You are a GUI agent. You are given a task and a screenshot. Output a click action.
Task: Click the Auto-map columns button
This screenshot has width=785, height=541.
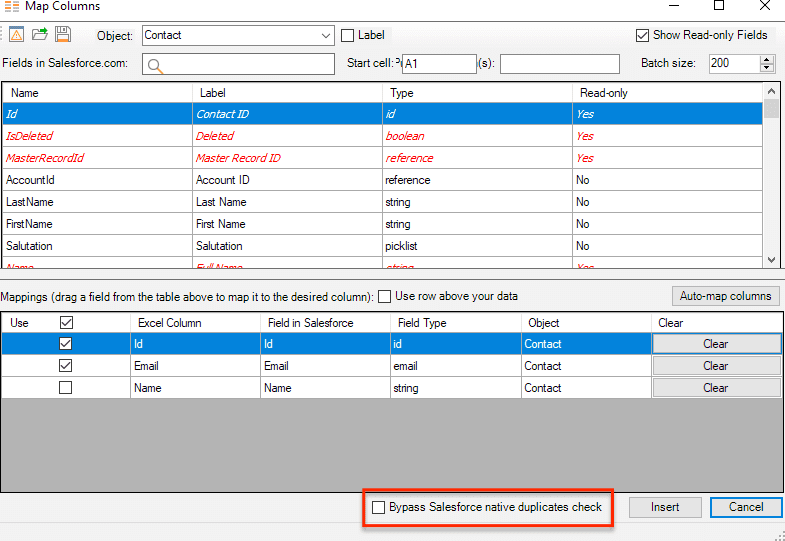point(725,296)
